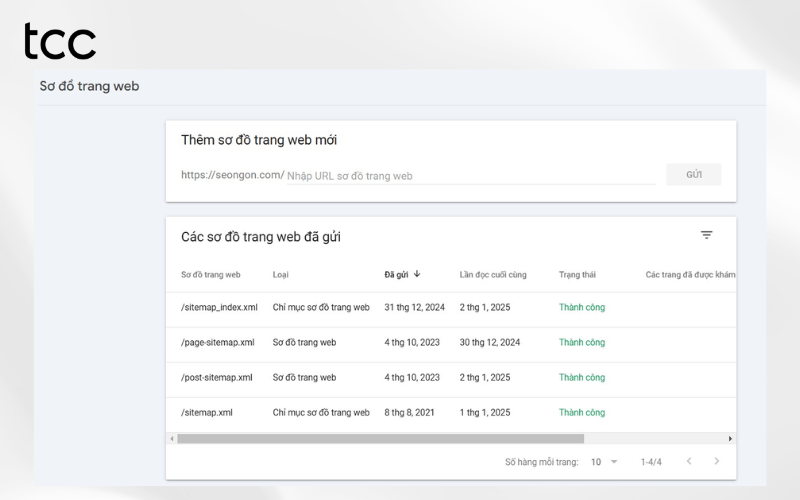
Task: Click the 30 thg 12, 2024 date cell
Action: (490, 342)
